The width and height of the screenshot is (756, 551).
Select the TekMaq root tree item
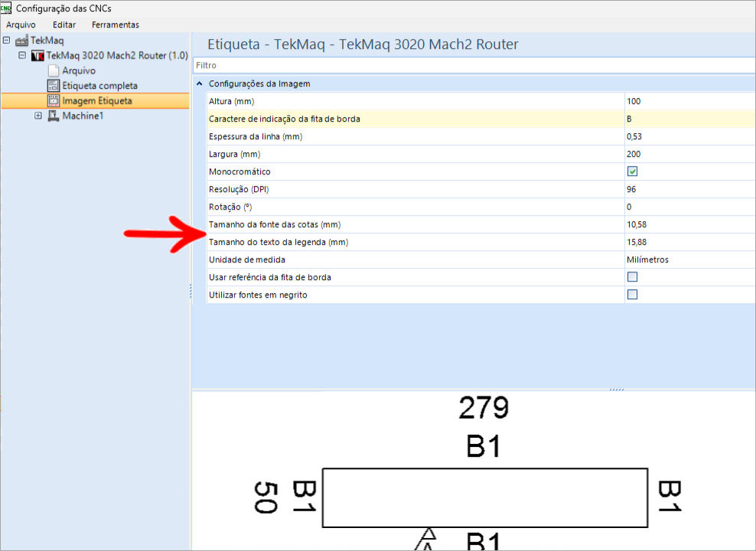tap(47, 41)
